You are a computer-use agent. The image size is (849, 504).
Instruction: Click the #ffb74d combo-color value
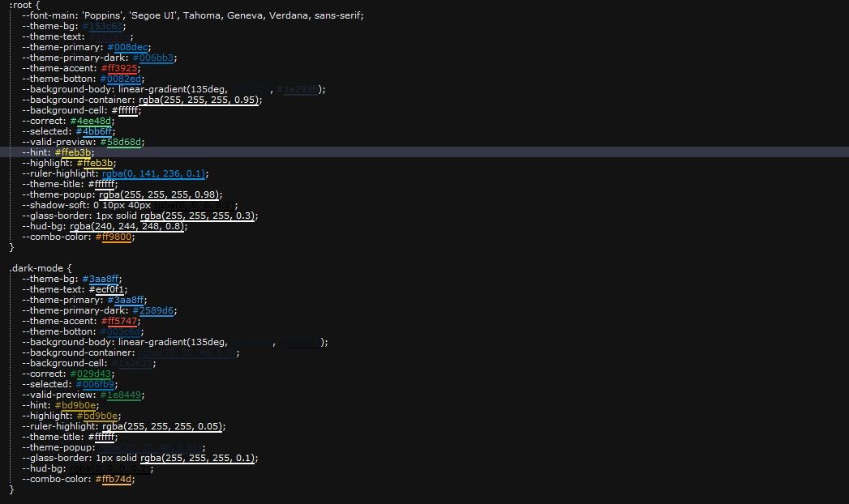[x=114, y=479]
